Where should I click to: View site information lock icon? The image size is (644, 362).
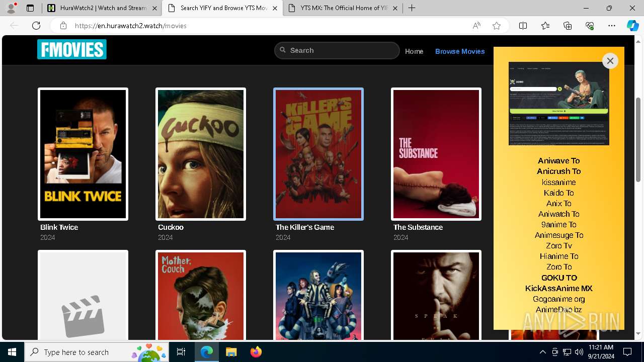tap(63, 26)
